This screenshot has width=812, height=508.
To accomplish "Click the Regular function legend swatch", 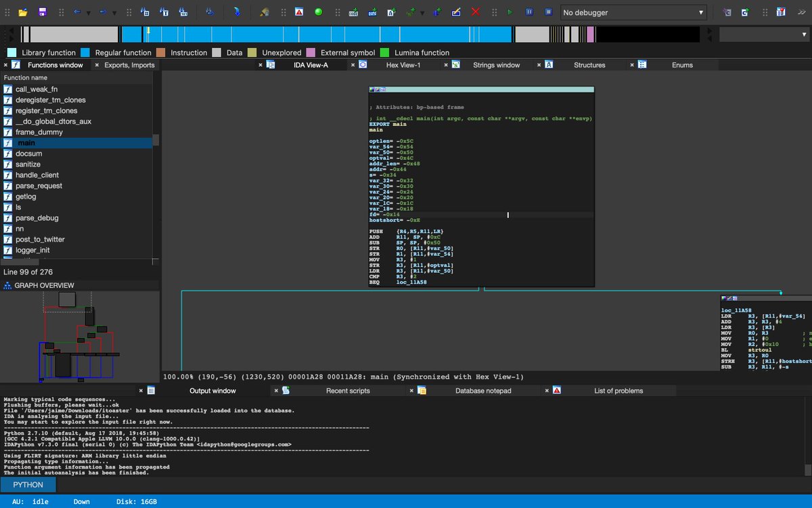I will tap(85, 53).
